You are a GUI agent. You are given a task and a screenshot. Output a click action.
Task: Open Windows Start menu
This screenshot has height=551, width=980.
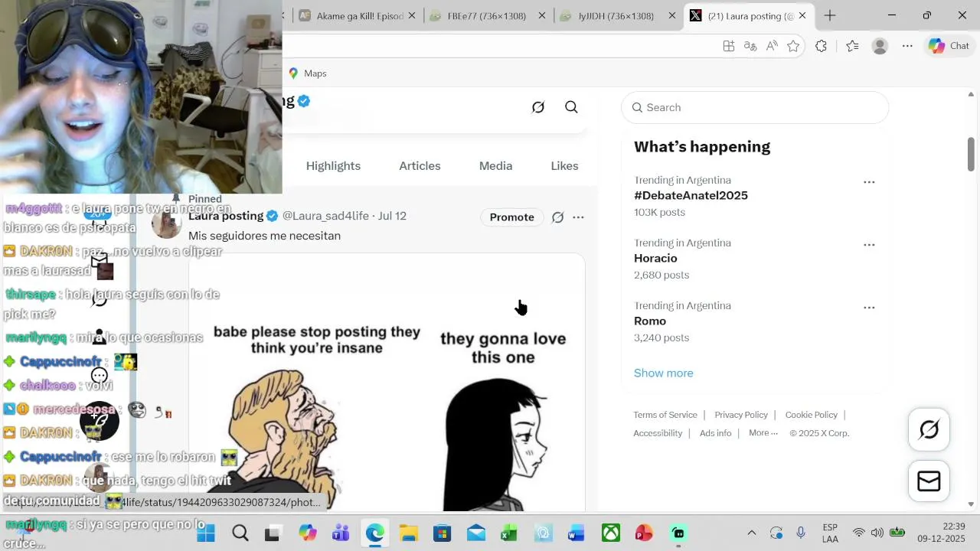[x=206, y=533]
